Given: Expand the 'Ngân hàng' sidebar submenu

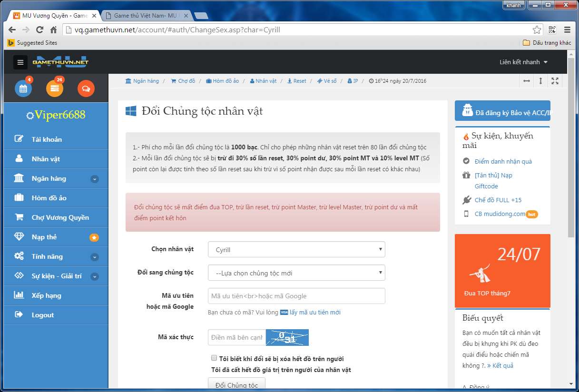Looking at the screenshot, I should click(x=95, y=179).
